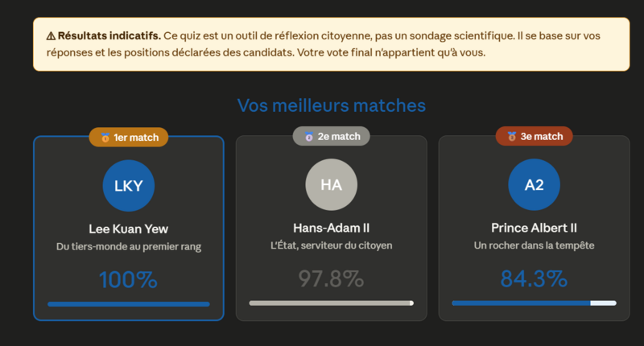Click the 97.8% match score
Image resolution: width=644 pixels, height=346 pixels.
331,279
